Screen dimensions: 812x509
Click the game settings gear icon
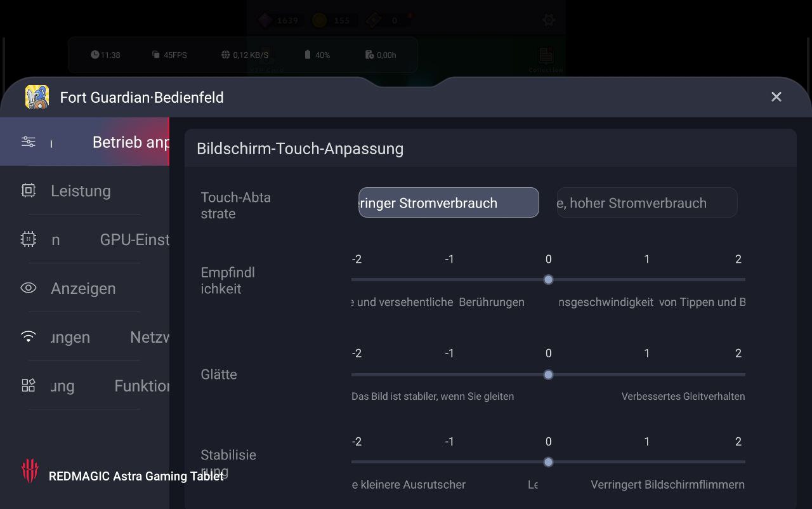549,20
